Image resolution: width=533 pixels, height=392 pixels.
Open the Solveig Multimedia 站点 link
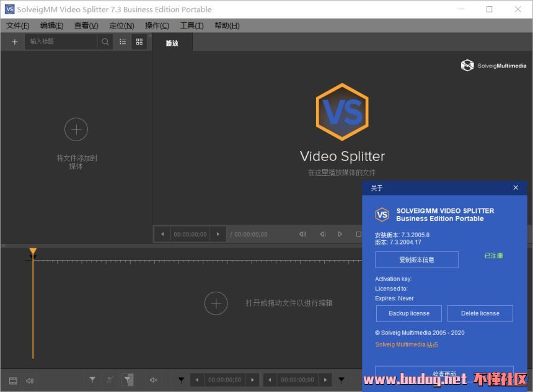coord(407,344)
